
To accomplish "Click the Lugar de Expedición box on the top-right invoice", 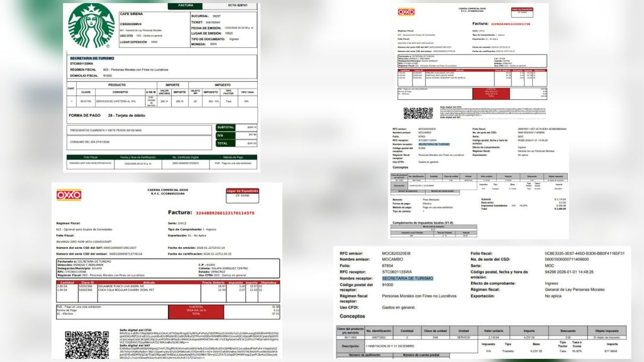I will 522,12.
